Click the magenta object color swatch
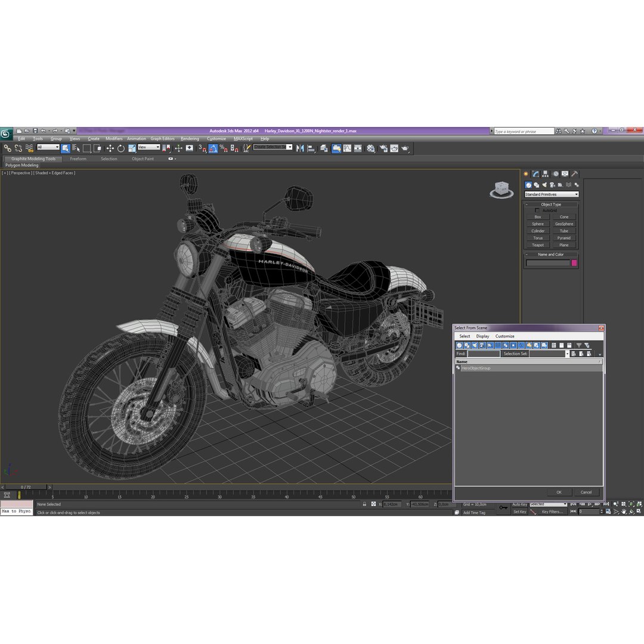This screenshot has width=644, height=644. tap(574, 263)
